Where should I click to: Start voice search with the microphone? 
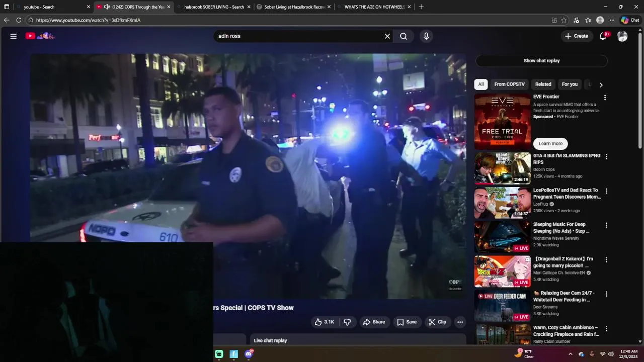coord(426,36)
